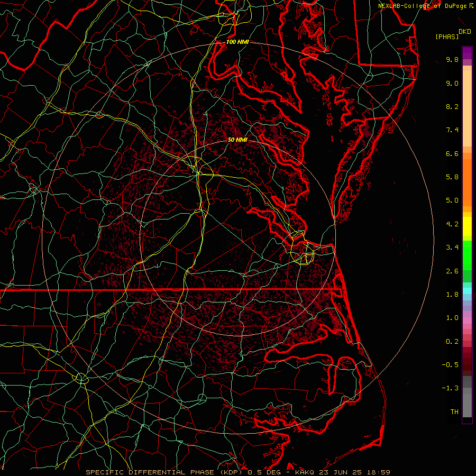Click the "3.4" scale value
The image size is (476, 476).
point(452,248)
